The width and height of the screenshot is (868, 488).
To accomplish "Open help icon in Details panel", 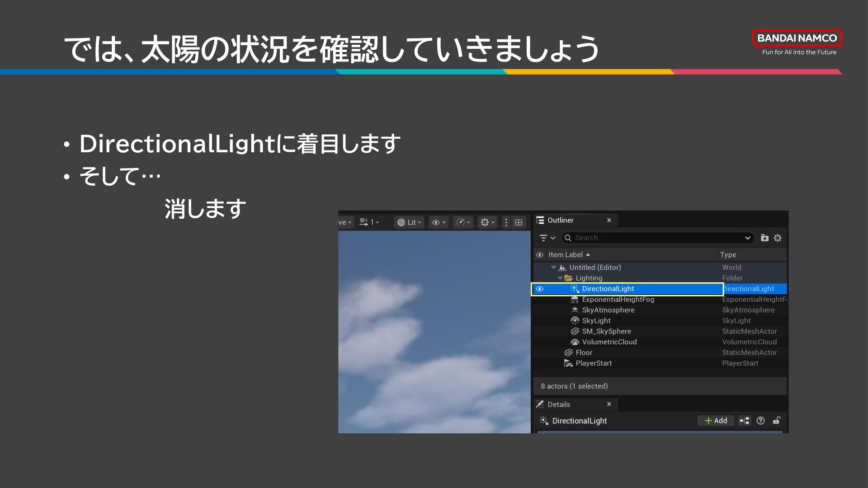I will pos(760,421).
